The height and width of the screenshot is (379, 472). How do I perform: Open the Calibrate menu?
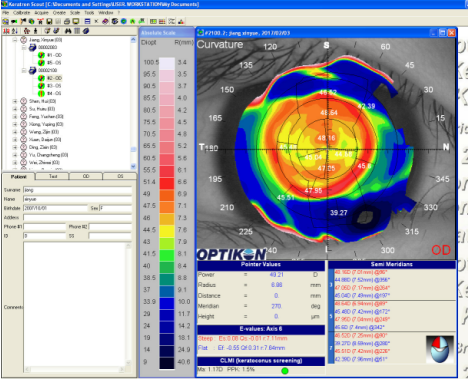coord(22,13)
